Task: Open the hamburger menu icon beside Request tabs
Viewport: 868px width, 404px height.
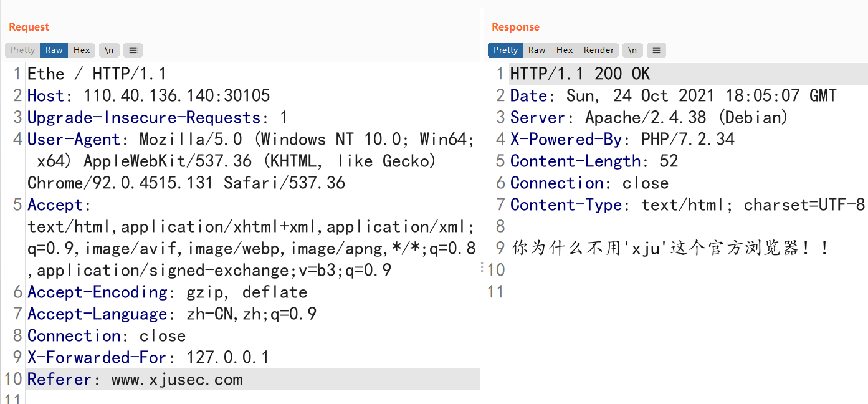Action: click(133, 50)
